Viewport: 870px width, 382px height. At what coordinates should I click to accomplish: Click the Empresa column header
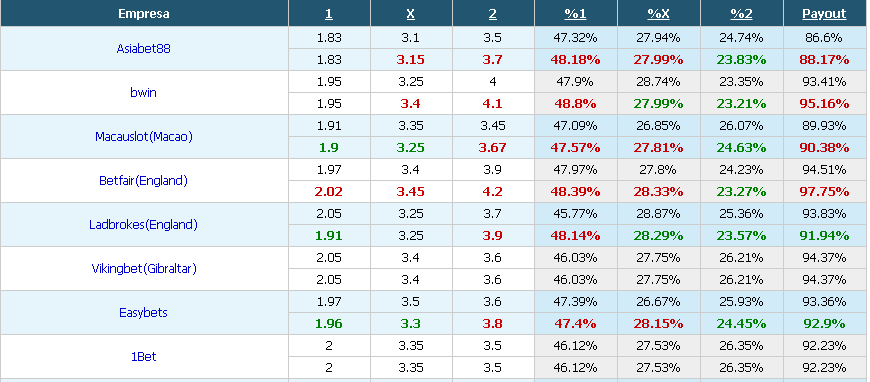[144, 14]
